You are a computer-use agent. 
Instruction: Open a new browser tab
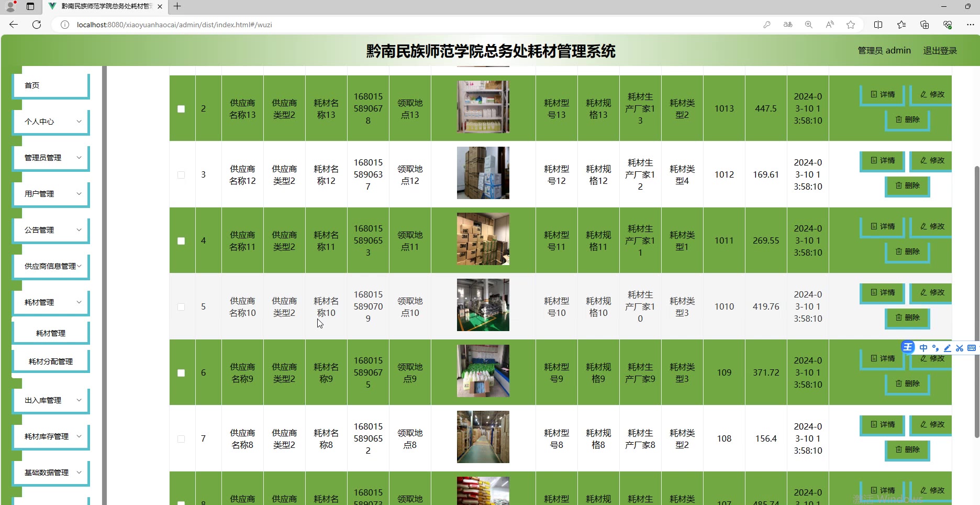pos(177,6)
